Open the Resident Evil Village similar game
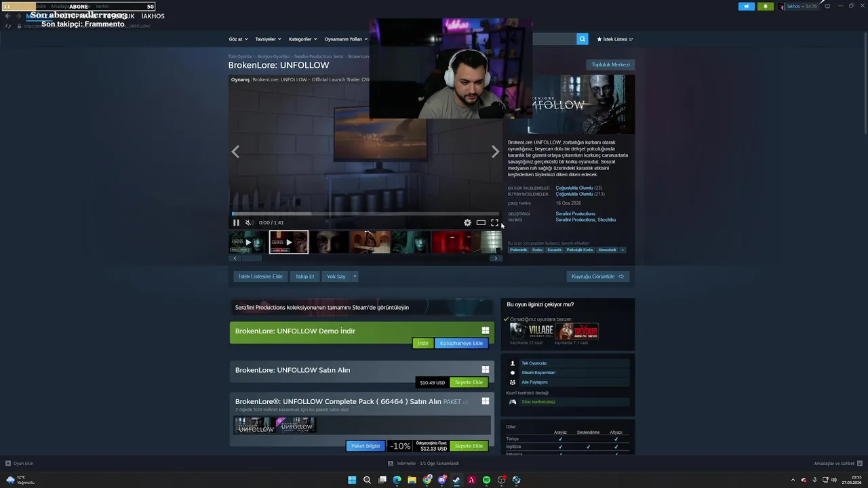Image resolution: width=868 pixels, height=488 pixels. pyautogui.click(x=532, y=331)
